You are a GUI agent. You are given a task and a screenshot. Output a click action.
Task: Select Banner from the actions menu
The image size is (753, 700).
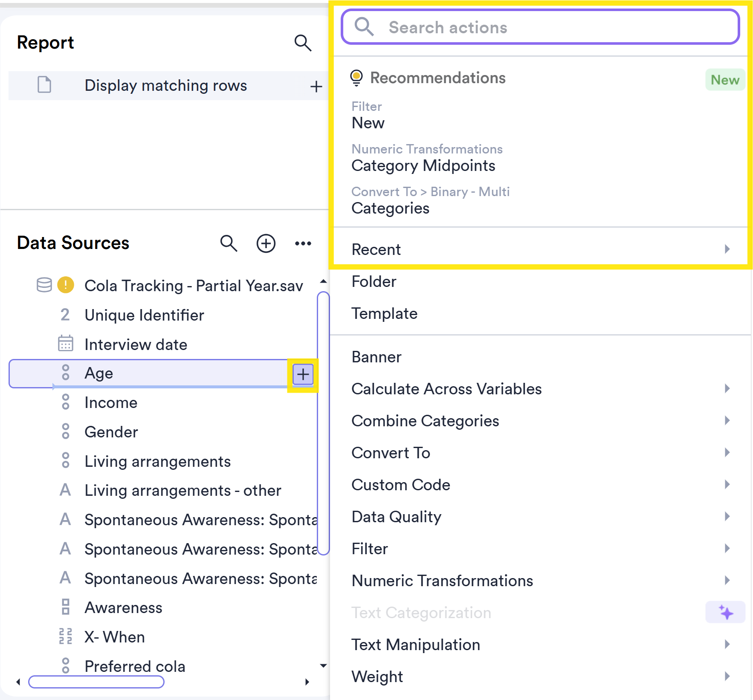pos(376,357)
